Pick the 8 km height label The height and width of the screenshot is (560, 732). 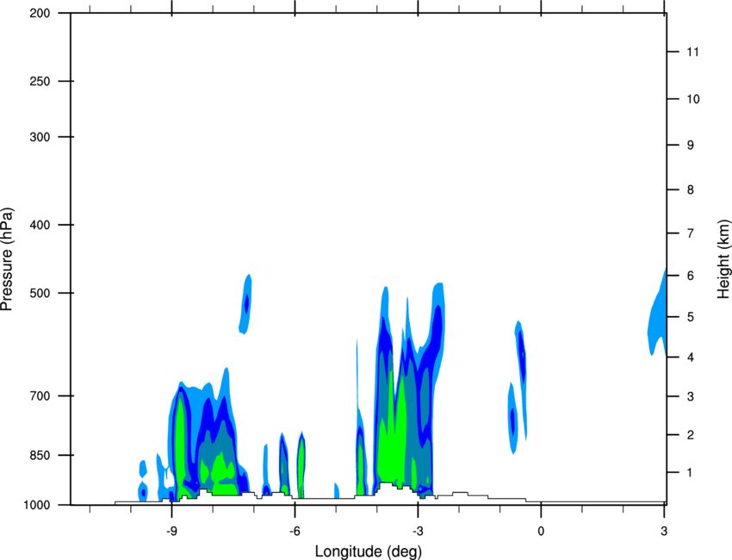(690, 190)
